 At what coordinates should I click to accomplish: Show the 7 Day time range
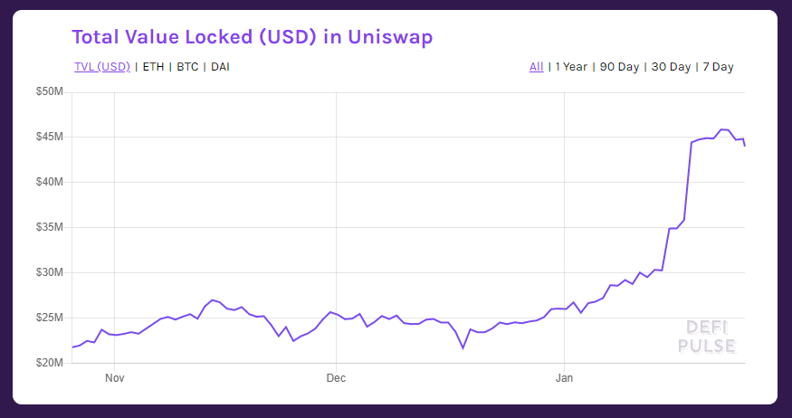718,67
